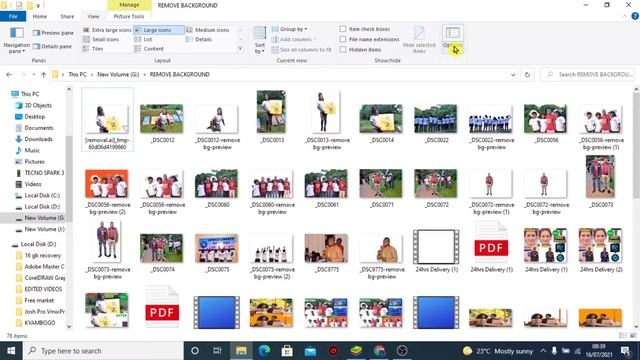Screen dimensions: 640x360
Task: Click the Manage contextual tab
Action: [129, 5]
